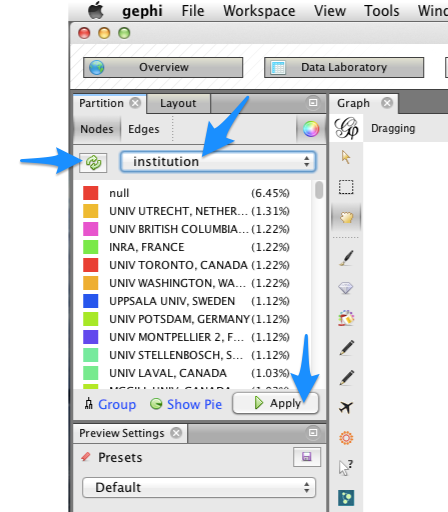Screen dimensions: 448x512
Task: Click the partition list scrollbar
Action: click(319, 190)
